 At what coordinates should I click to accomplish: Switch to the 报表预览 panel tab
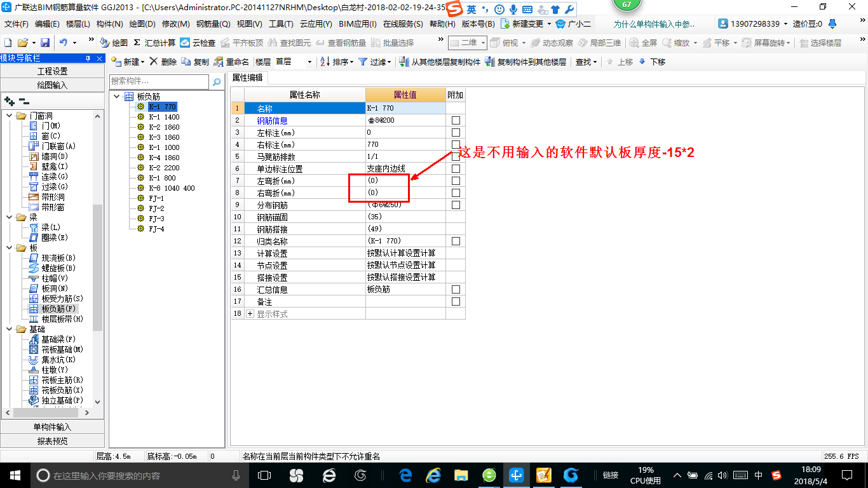pyautogui.click(x=52, y=441)
